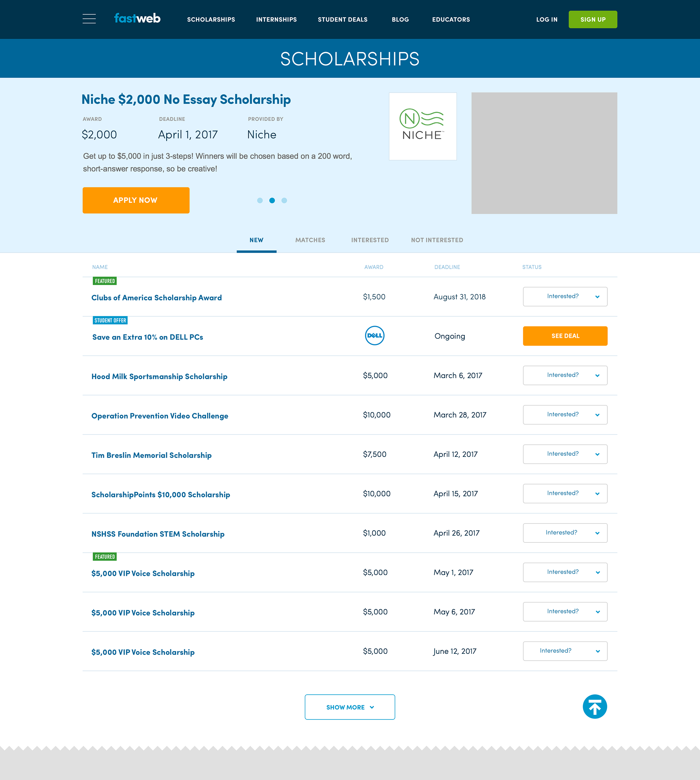Click the Apply Now button
Viewport: 700px width, 780px height.
point(136,201)
